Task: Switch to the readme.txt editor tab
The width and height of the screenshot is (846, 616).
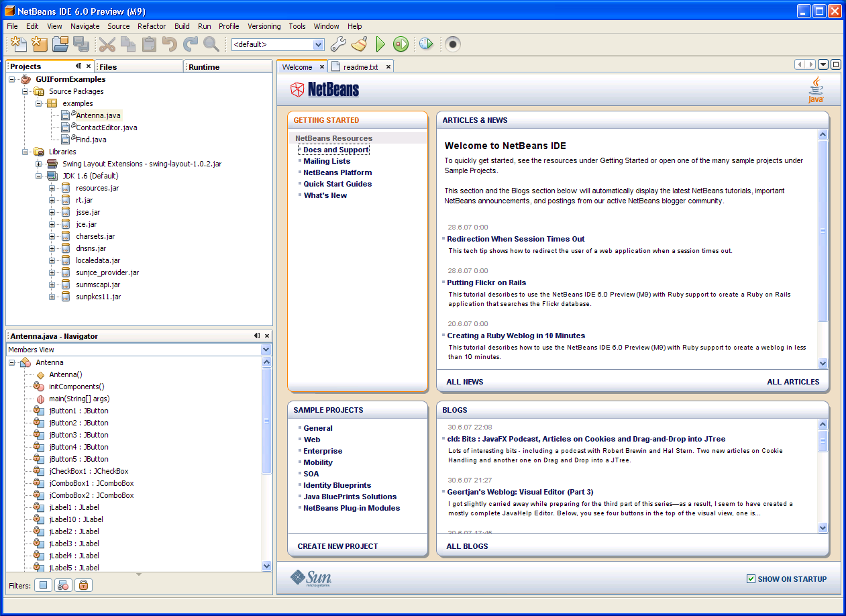Action: point(360,67)
